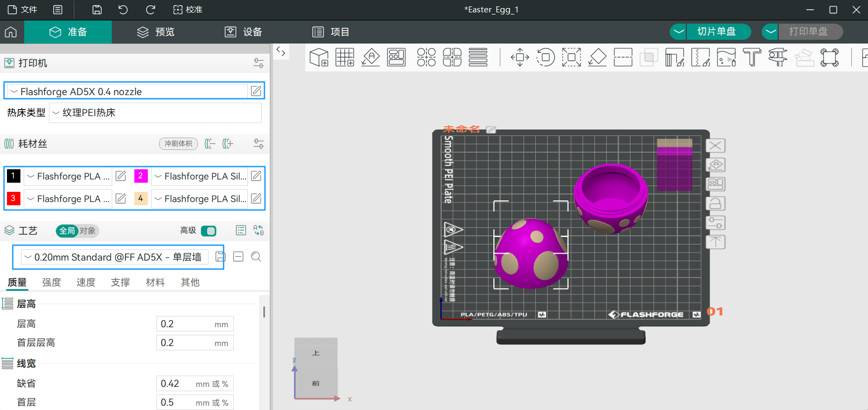Click the magenta filament 2 color swatch
This screenshot has height=410, width=868.
[x=141, y=176]
